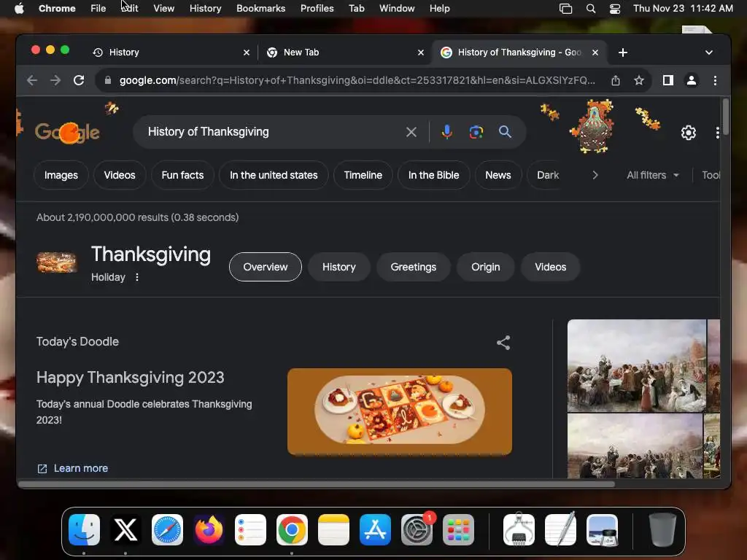Screen dimensions: 747x560
Task: Open the Chrome profile icon
Action: 692,80
